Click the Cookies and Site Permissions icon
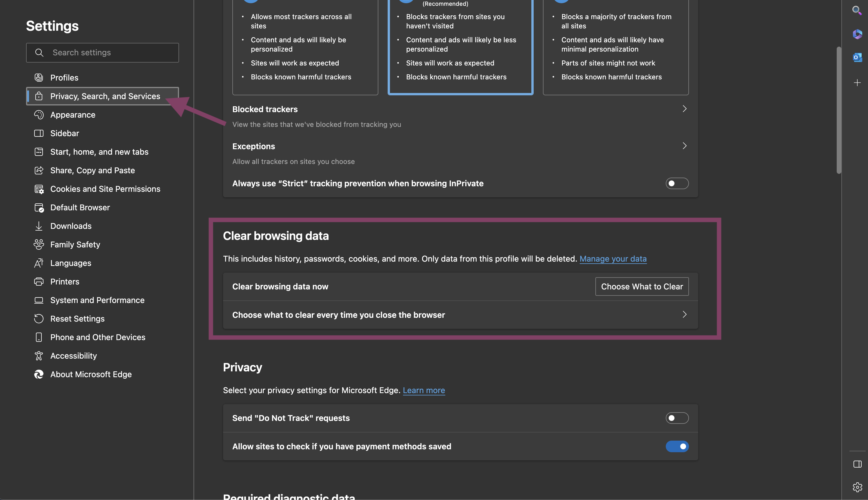This screenshot has width=868, height=500. pyautogui.click(x=39, y=189)
